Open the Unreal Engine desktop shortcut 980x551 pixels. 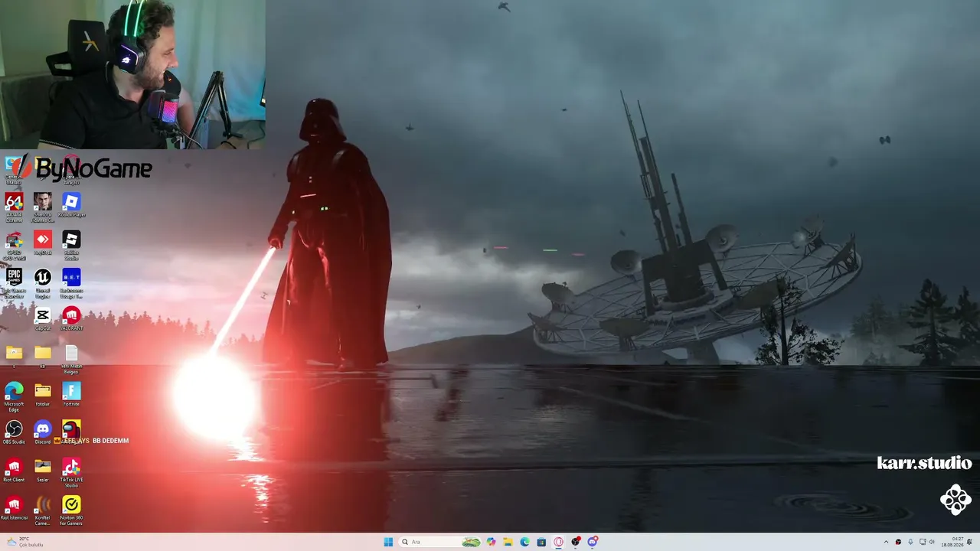click(43, 282)
